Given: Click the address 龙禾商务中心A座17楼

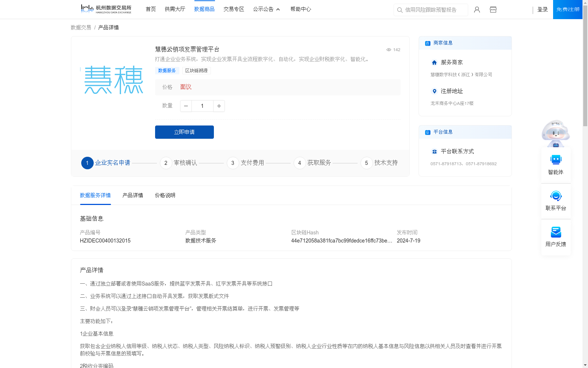Looking at the screenshot, I should point(452,103).
